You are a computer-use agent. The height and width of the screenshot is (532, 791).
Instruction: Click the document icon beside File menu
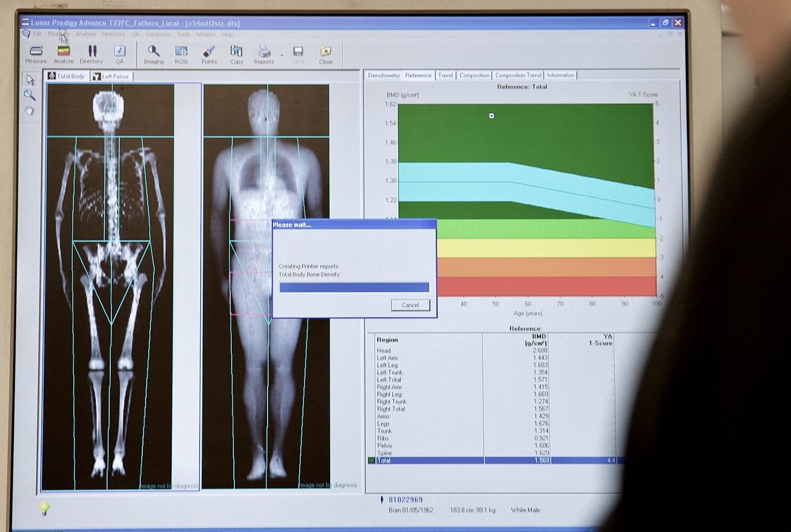25,34
